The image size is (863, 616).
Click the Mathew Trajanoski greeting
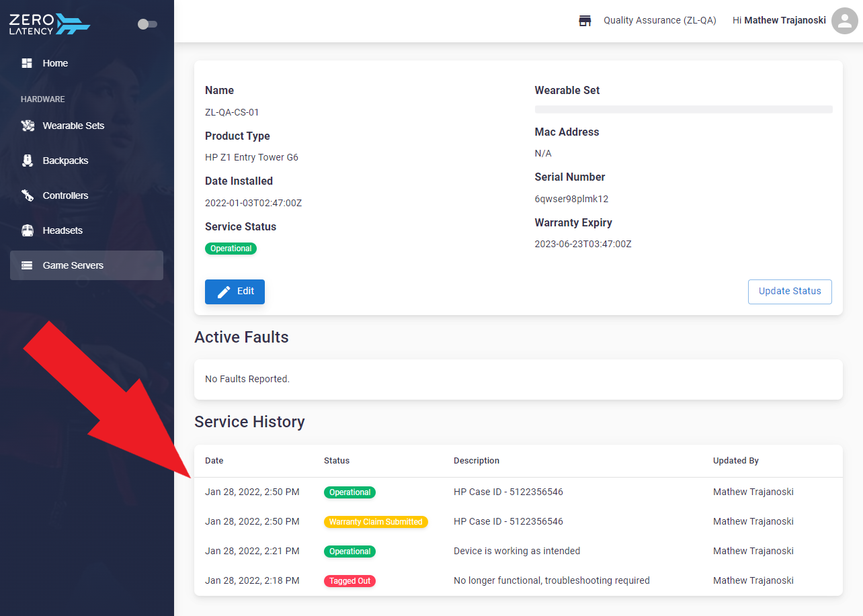779,21
